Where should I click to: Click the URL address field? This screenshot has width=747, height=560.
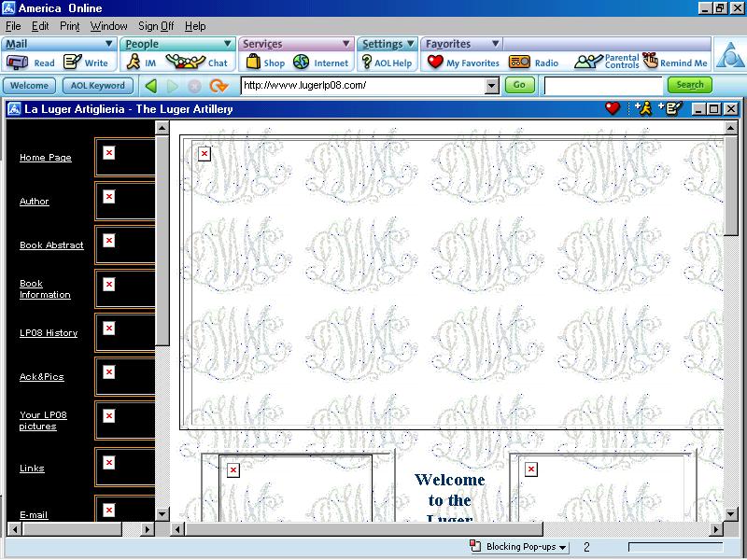(x=363, y=86)
